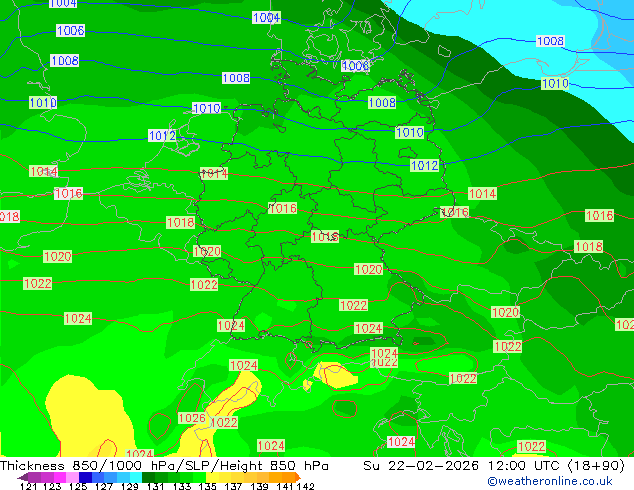Click the 1026 isobar label on the map
The height and width of the screenshot is (490, 634).
point(192,418)
